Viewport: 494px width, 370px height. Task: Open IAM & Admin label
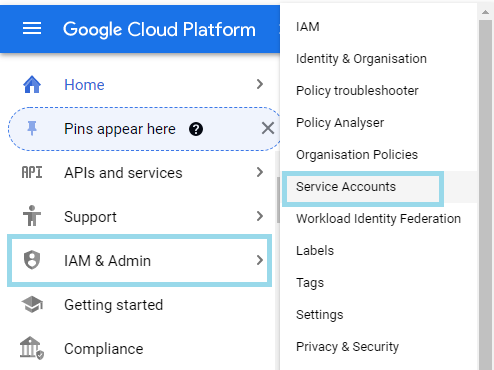point(107,261)
